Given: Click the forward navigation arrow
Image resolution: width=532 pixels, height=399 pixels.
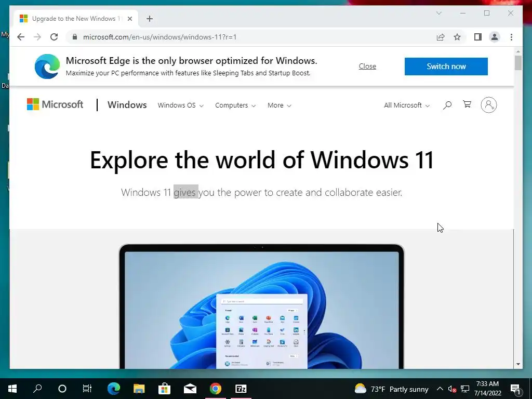Looking at the screenshot, I should click(37, 37).
